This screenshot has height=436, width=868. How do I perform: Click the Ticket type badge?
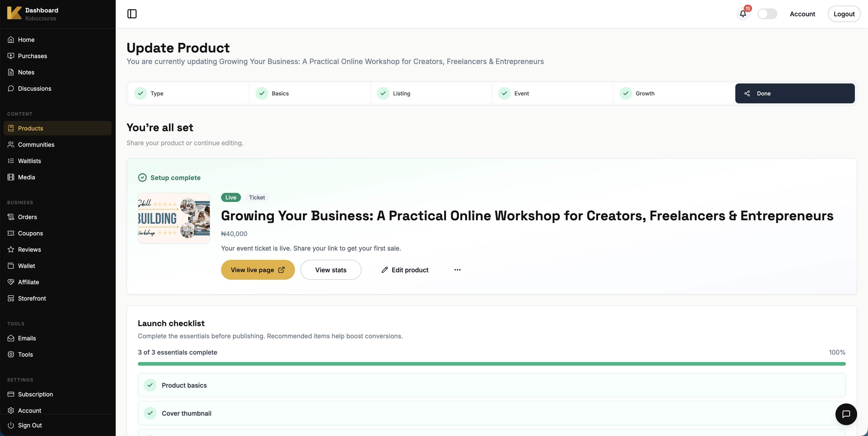pyautogui.click(x=257, y=198)
